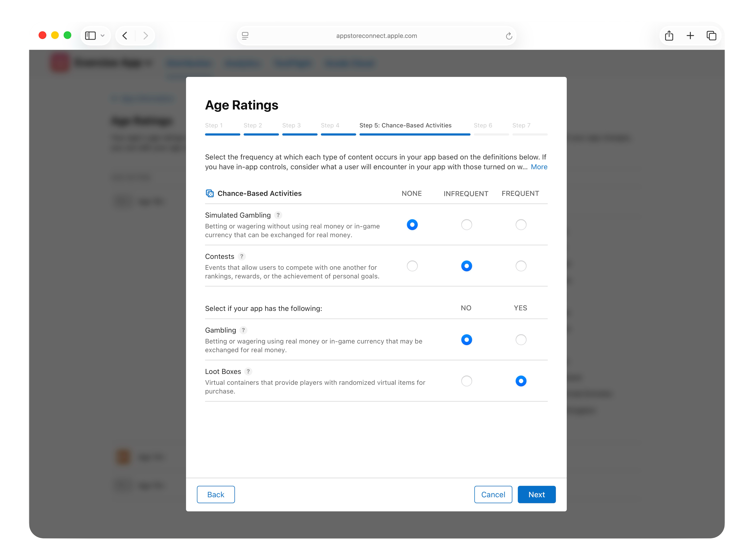The image size is (754, 560).
Task: Open the help tooltip for Gambling
Action: click(243, 330)
